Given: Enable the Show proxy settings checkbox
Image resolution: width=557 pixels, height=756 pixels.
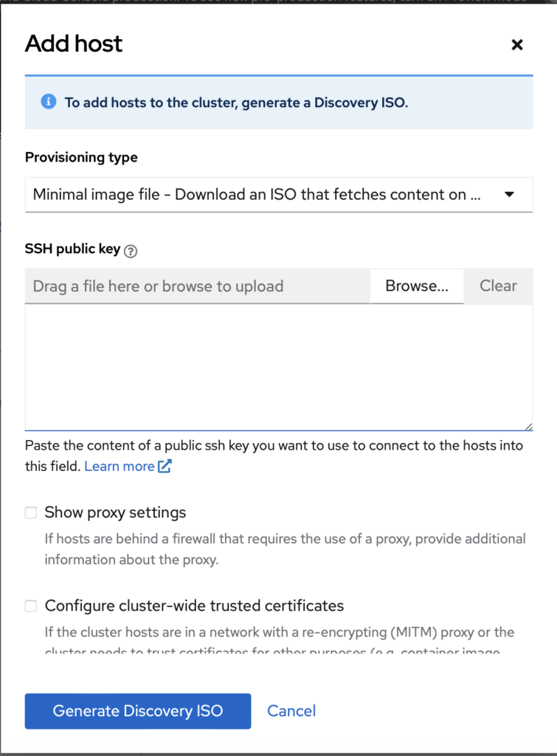Looking at the screenshot, I should tap(31, 512).
